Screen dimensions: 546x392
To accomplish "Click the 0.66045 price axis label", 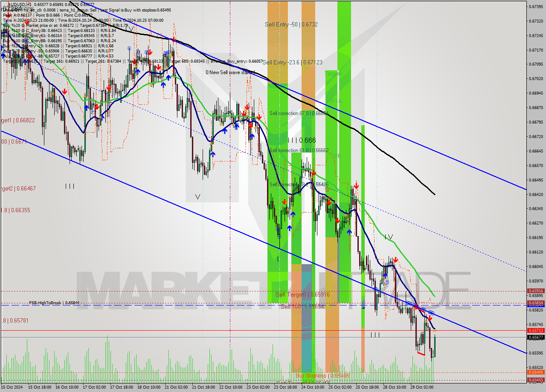I will [x=536, y=267].
